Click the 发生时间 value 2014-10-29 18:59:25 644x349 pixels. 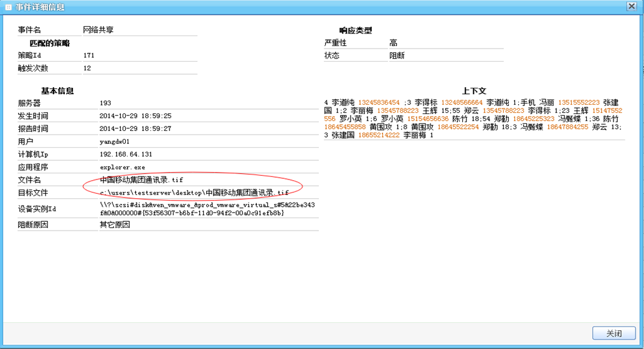coord(135,116)
